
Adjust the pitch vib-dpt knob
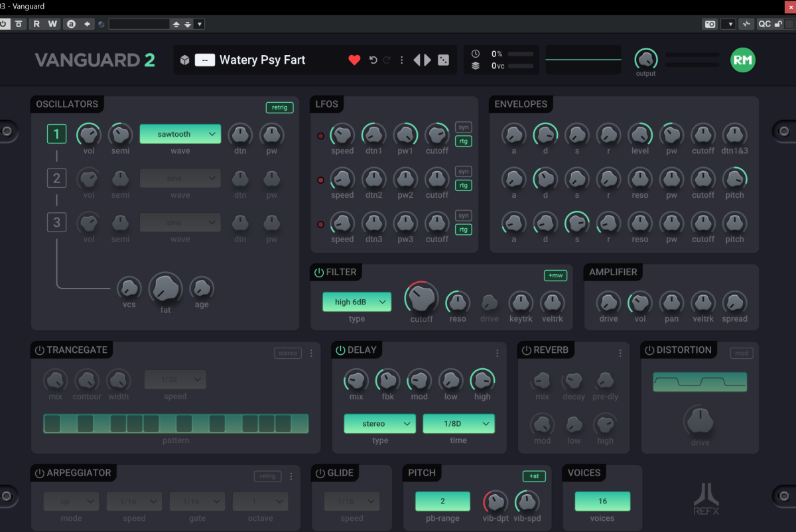tap(496, 502)
